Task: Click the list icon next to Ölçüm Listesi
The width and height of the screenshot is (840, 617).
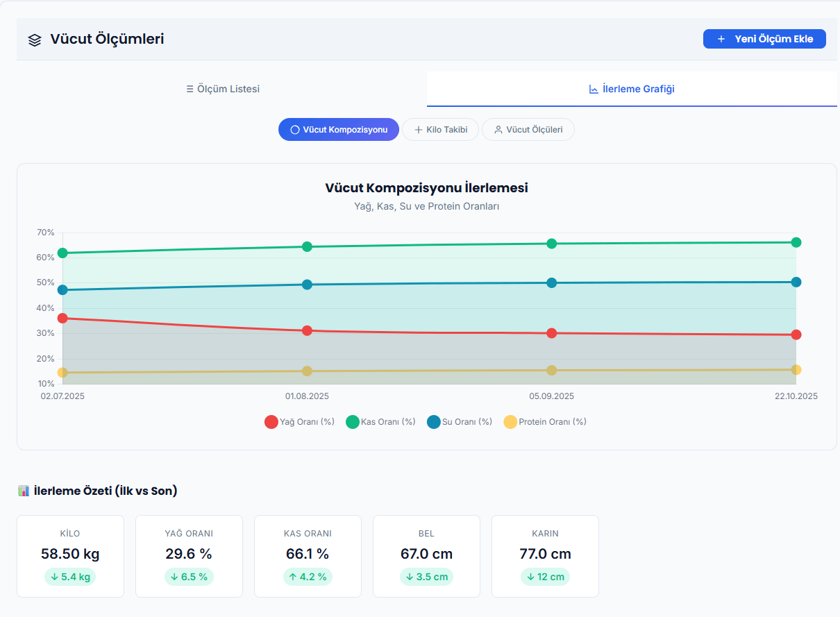Action: click(190, 89)
